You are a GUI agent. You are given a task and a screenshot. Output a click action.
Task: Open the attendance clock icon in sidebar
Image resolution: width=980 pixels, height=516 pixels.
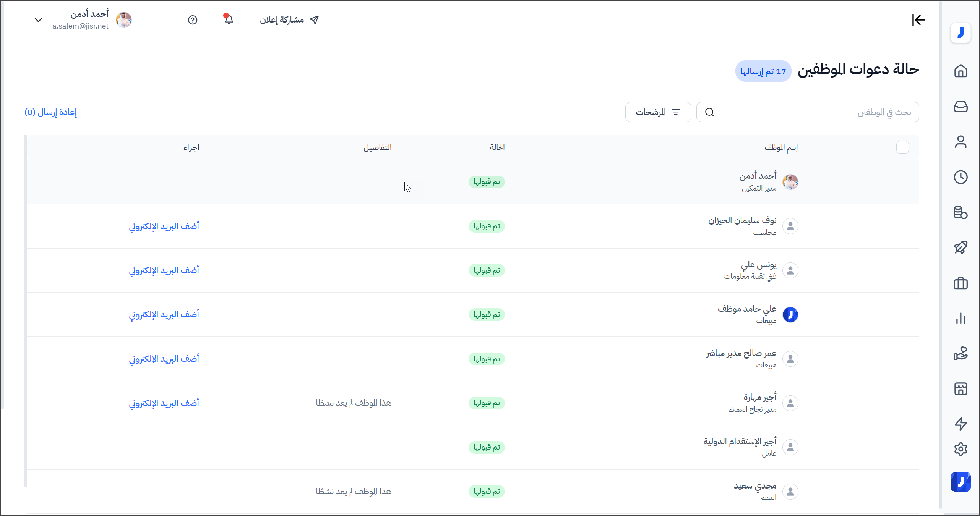[x=961, y=177]
